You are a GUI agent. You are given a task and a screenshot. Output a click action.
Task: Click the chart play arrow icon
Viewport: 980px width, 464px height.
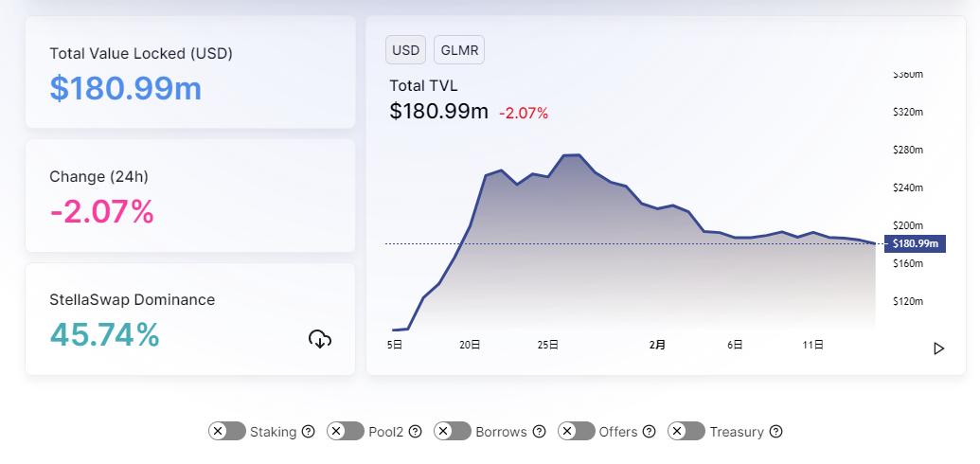coord(938,348)
